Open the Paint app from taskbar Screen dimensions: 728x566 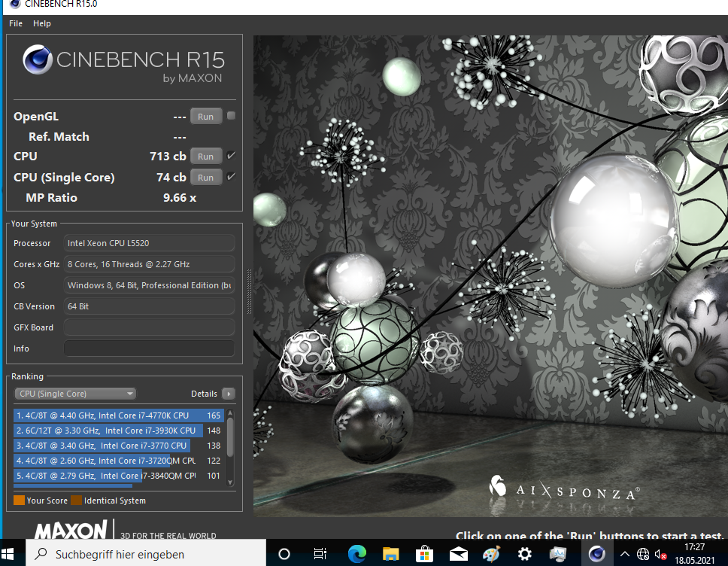click(x=492, y=554)
